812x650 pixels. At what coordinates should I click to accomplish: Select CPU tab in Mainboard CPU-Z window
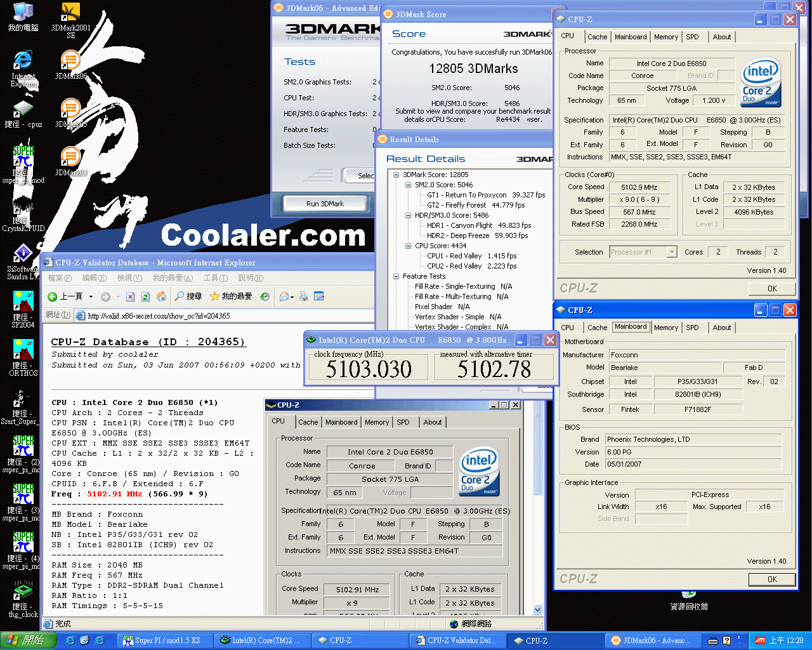point(567,328)
